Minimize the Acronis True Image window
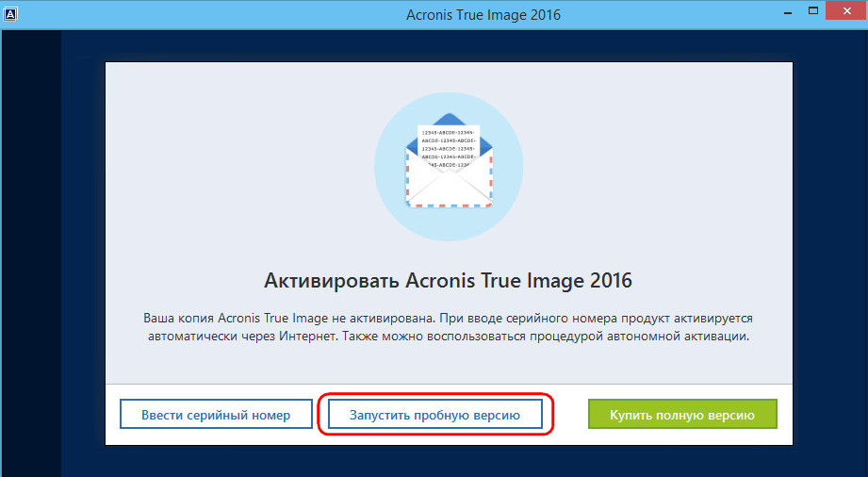Image resolution: width=868 pixels, height=477 pixels. coord(788,12)
